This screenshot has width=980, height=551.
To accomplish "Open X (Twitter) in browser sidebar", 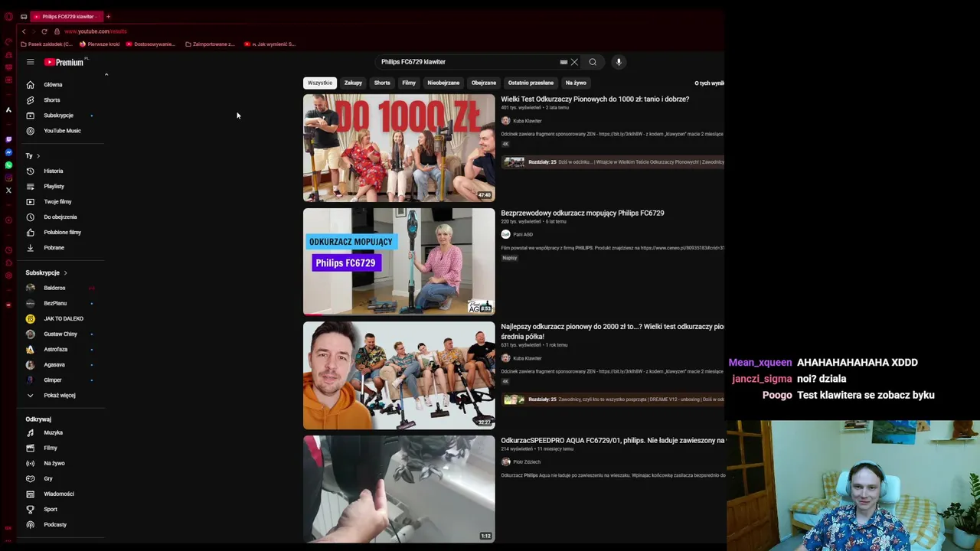I will point(8,190).
